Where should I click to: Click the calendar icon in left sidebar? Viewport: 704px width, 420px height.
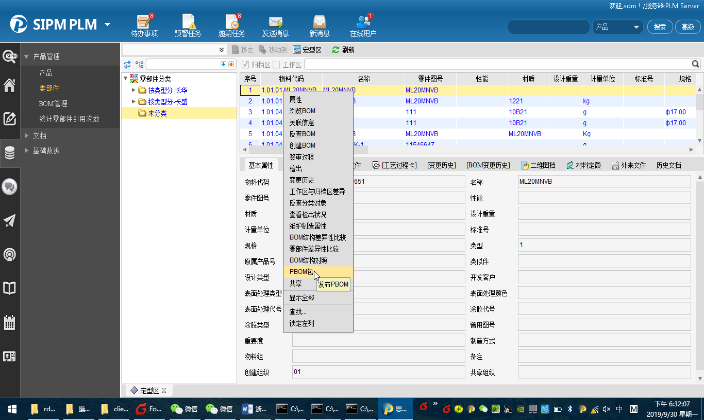(x=10, y=322)
